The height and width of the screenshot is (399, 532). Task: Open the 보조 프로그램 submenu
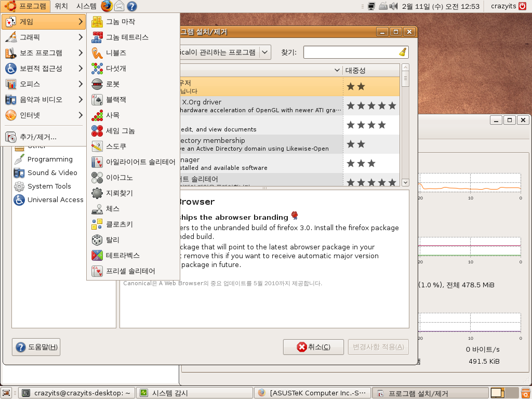pos(44,53)
